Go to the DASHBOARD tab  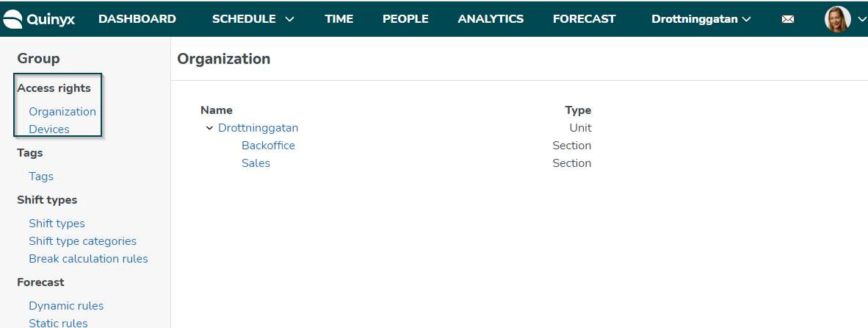click(x=137, y=19)
